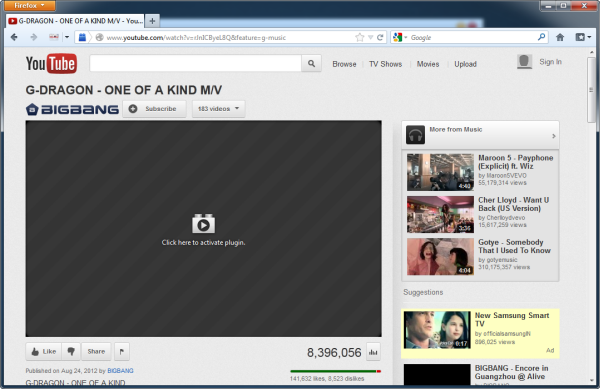Dislike the video with thumbs-down
600x389 pixels.
point(71,352)
